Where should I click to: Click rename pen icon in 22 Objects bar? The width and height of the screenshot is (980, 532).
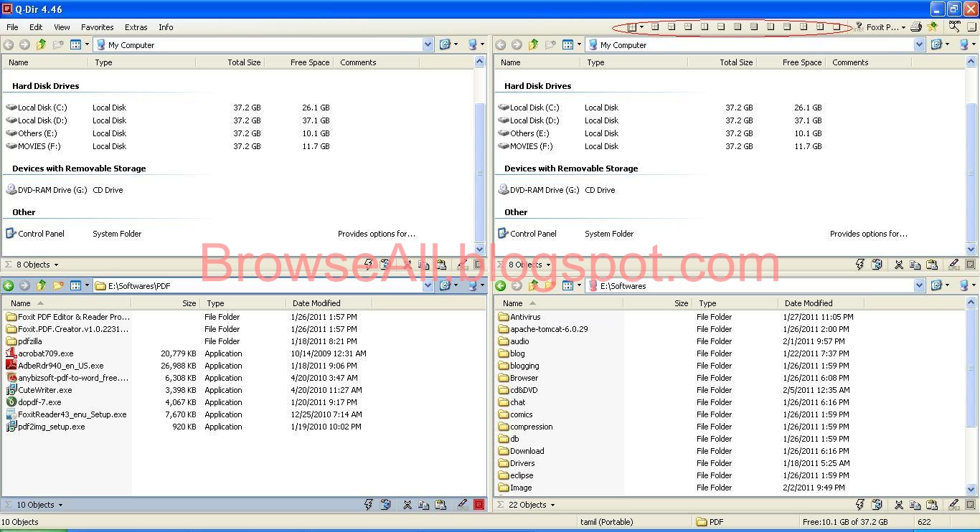pyautogui.click(x=954, y=505)
